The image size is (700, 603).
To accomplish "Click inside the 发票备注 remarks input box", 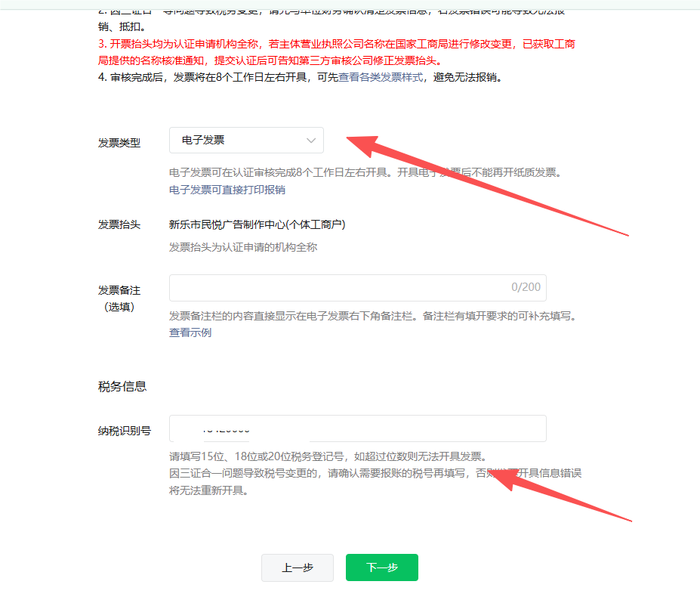I will pos(340,287).
